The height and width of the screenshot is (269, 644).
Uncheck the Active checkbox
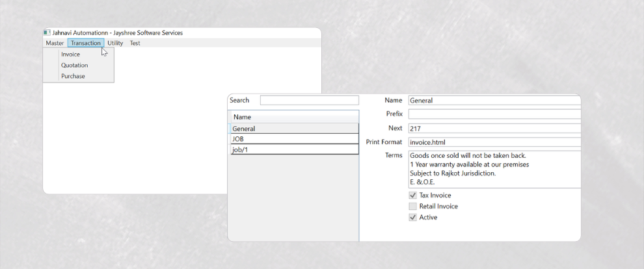[x=412, y=218]
